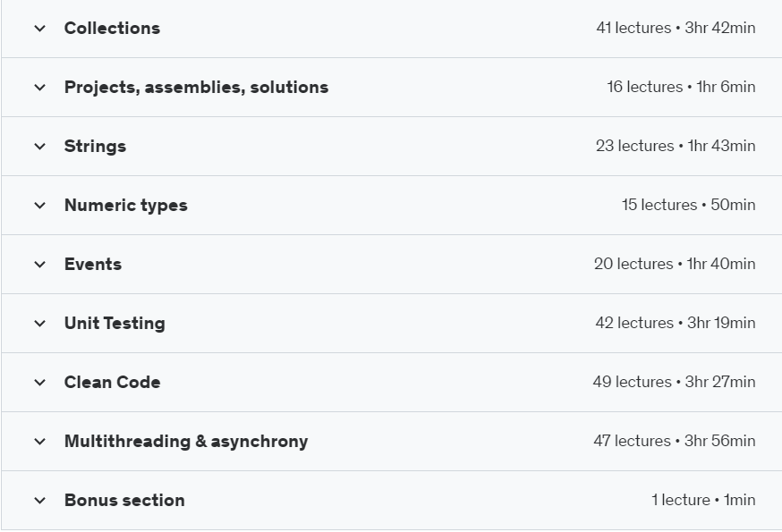The image size is (782, 532).
Task: Select the Unit Testing heading
Action: click(115, 324)
